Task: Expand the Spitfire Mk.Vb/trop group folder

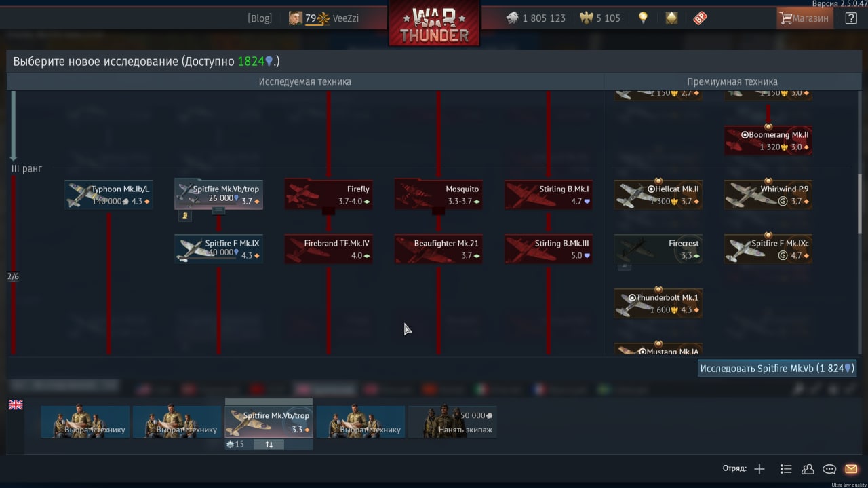Action: (218, 211)
